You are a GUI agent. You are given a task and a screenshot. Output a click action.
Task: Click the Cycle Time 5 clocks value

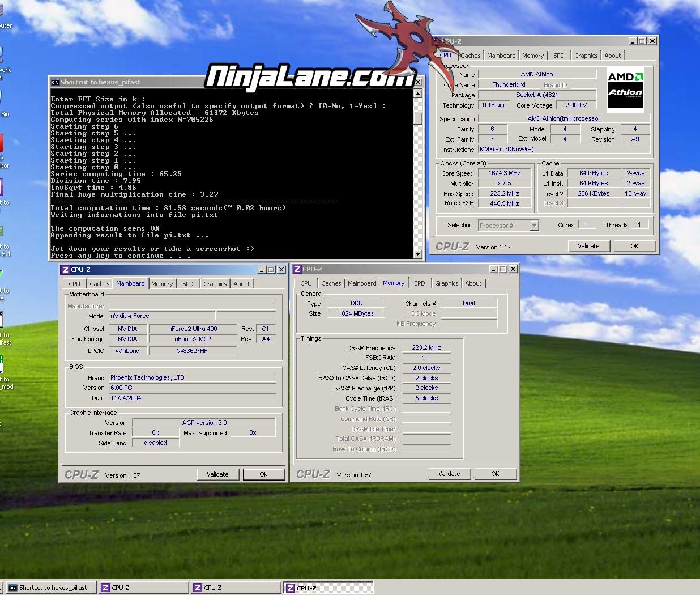pyautogui.click(x=426, y=398)
